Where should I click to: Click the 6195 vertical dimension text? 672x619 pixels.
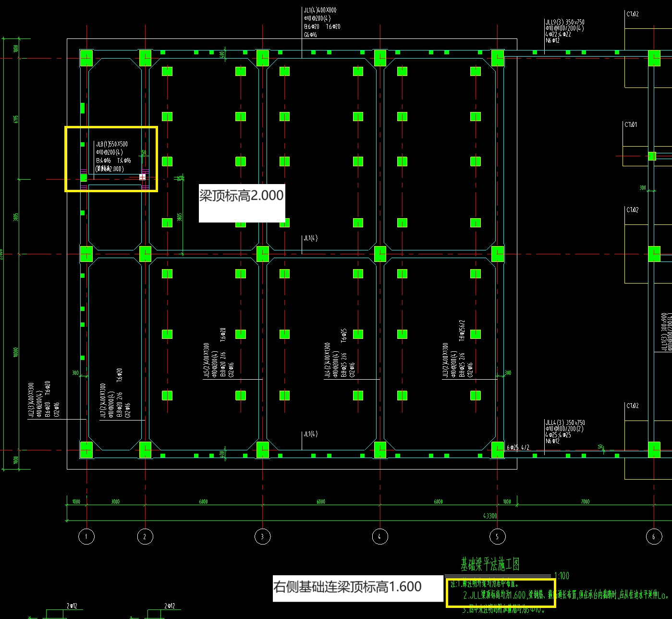point(16,120)
